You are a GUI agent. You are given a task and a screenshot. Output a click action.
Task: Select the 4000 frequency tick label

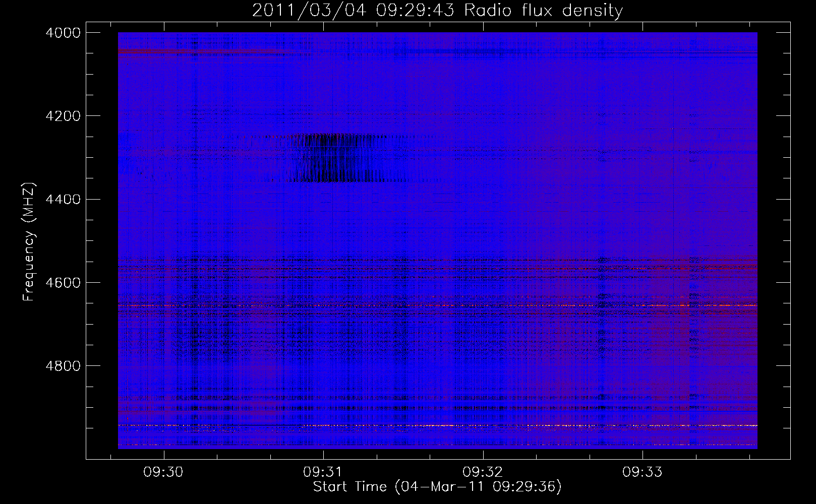63,33
